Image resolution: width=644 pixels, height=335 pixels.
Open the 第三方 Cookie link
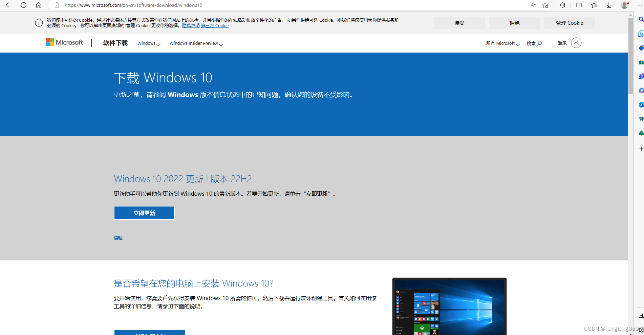coord(215,26)
